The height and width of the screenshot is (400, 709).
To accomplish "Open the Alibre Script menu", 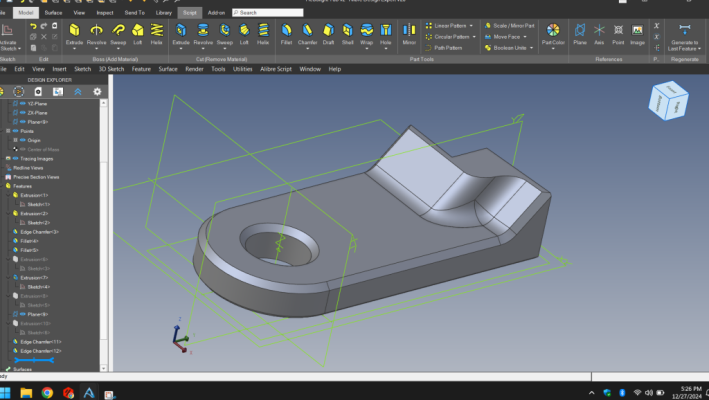I will pos(276,69).
